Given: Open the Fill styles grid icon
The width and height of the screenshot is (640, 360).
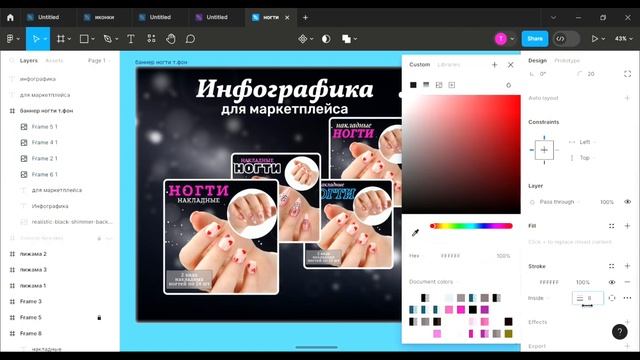Looking at the screenshot, I should tap(611, 226).
